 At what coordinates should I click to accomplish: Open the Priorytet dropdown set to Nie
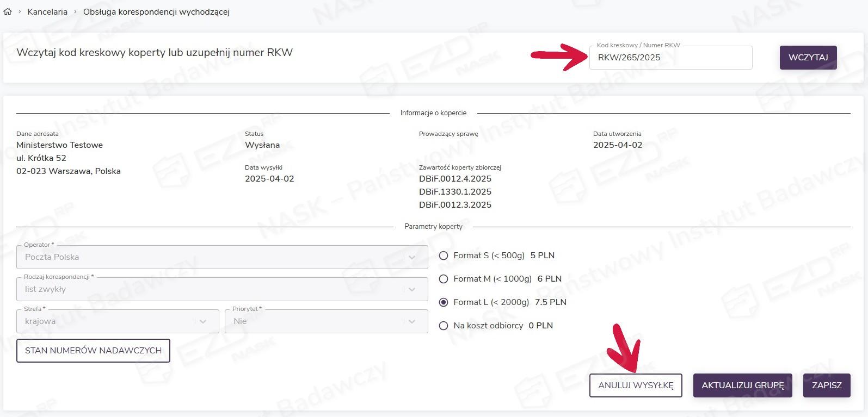click(326, 321)
